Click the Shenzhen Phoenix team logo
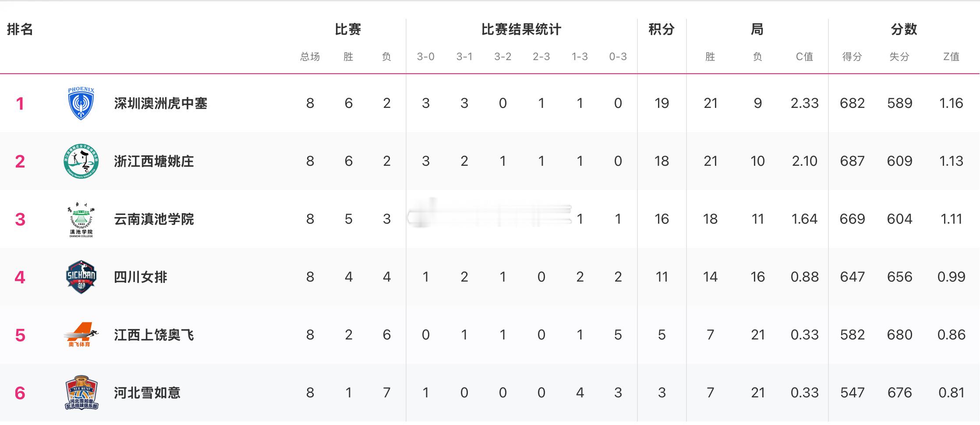 [81, 104]
